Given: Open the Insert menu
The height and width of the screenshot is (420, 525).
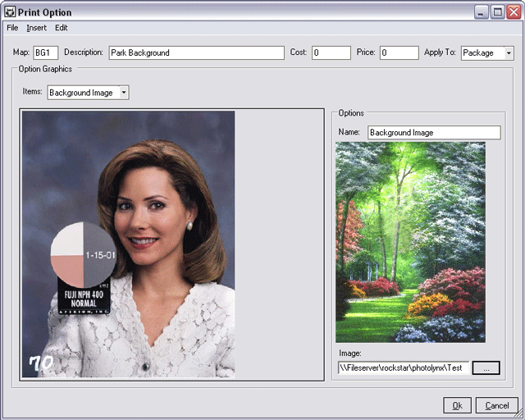Looking at the screenshot, I should point(36,28).
